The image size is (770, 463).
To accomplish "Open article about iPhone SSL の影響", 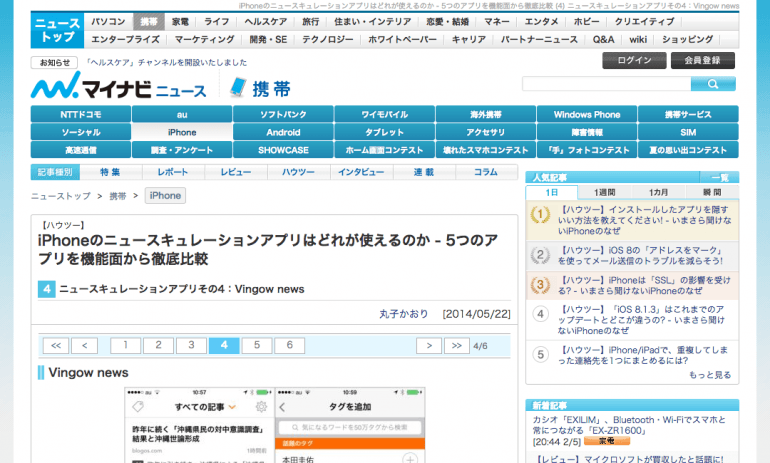I will 644,285.
